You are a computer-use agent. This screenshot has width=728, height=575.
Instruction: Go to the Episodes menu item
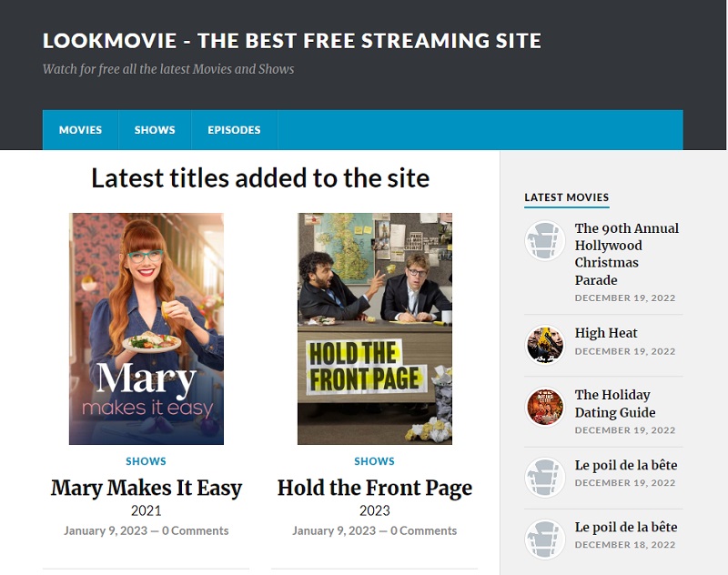[234, 130]
